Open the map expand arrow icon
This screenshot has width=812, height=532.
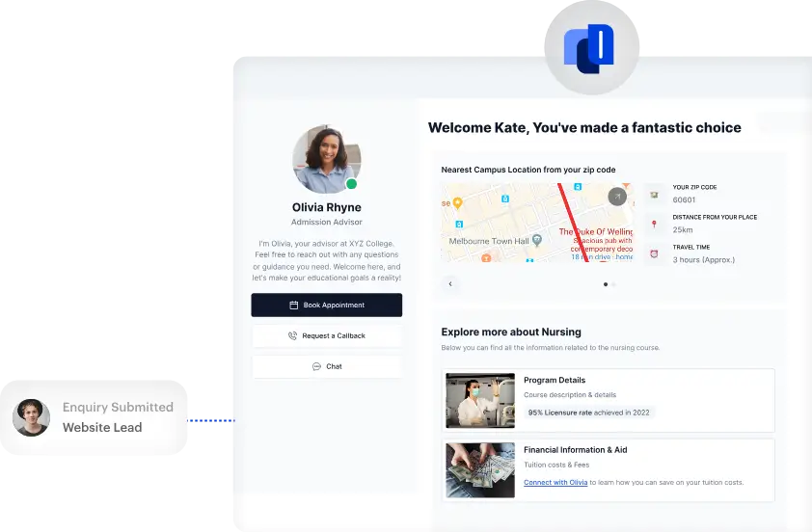click(617, 197)
